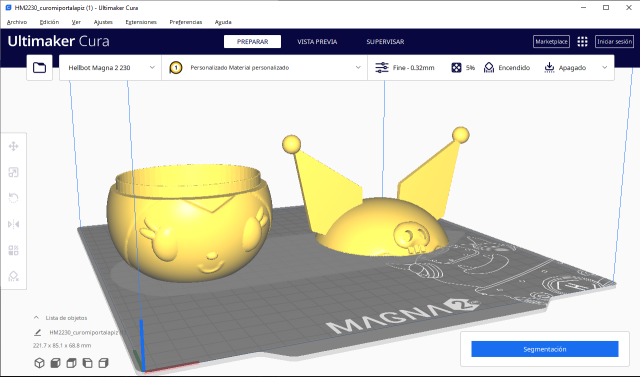
Task: Switch to 3D perspective view cube icon
Action: point(39,363)
